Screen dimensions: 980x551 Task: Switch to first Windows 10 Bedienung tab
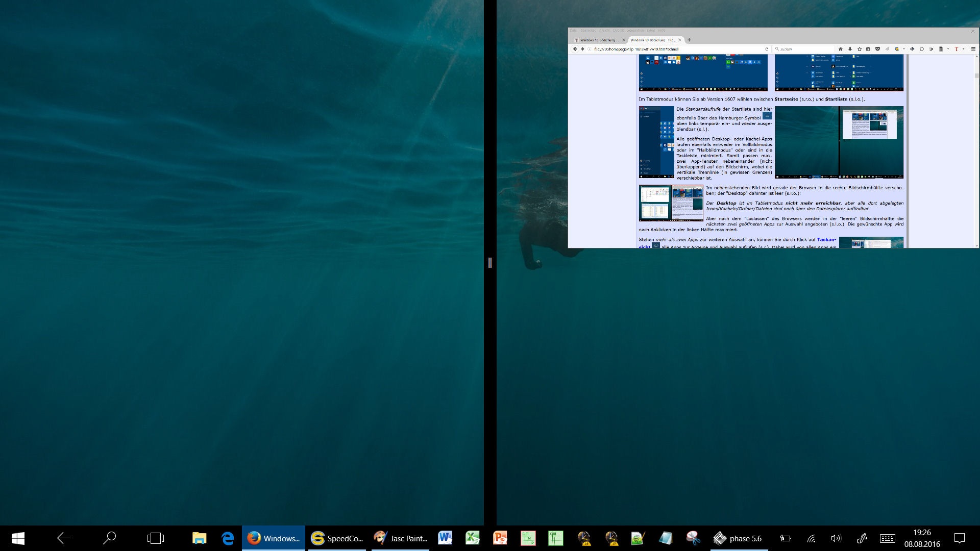pyautogui.click(x=597, y=40)
